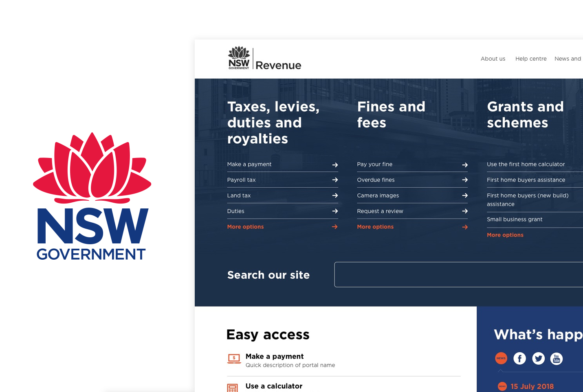The image size is (583, 392).
Task: Click the Payroll tax arrow icon
Action: pos(335,180)
